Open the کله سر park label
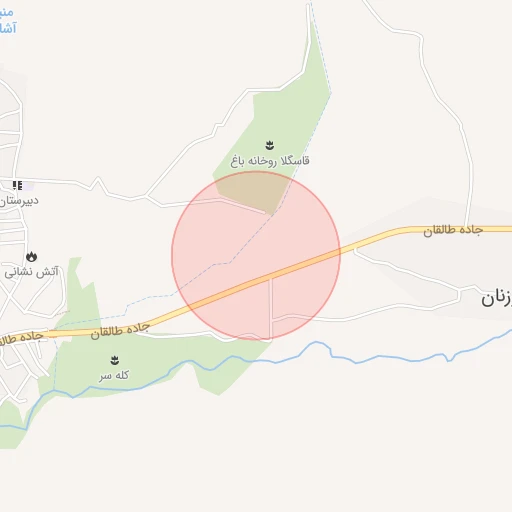 [114, 376]
